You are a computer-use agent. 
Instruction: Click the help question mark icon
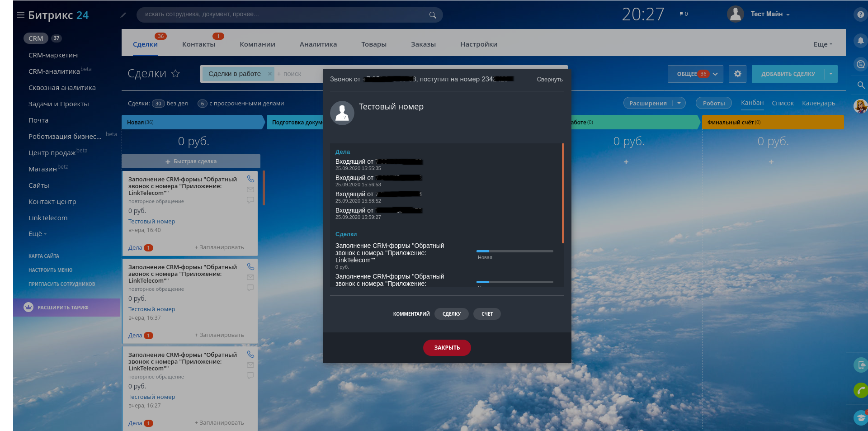[x=860, y=14]
